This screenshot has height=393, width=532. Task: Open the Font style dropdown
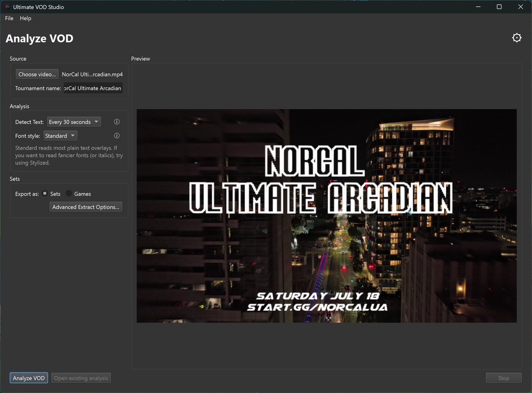(60, 136)
